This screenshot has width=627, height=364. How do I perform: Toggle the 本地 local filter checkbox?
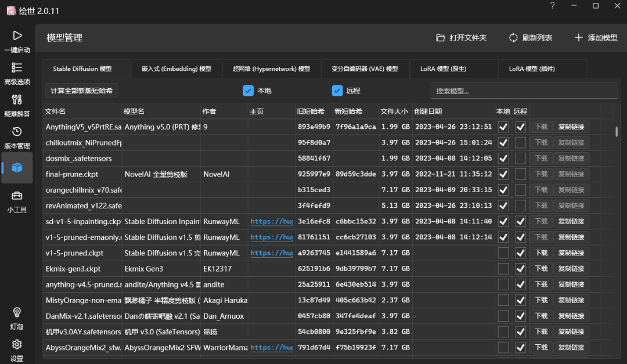(248, 91)
